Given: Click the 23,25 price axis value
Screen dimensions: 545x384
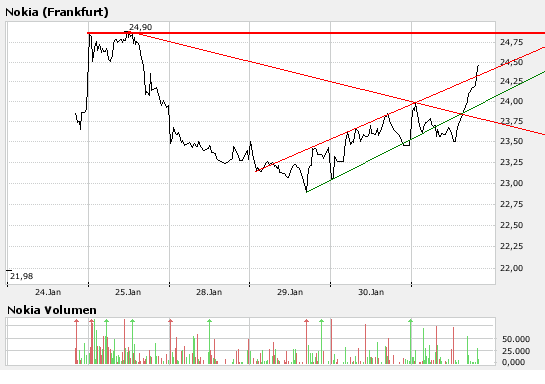Looking at the screenshot, I should [512, 162].
